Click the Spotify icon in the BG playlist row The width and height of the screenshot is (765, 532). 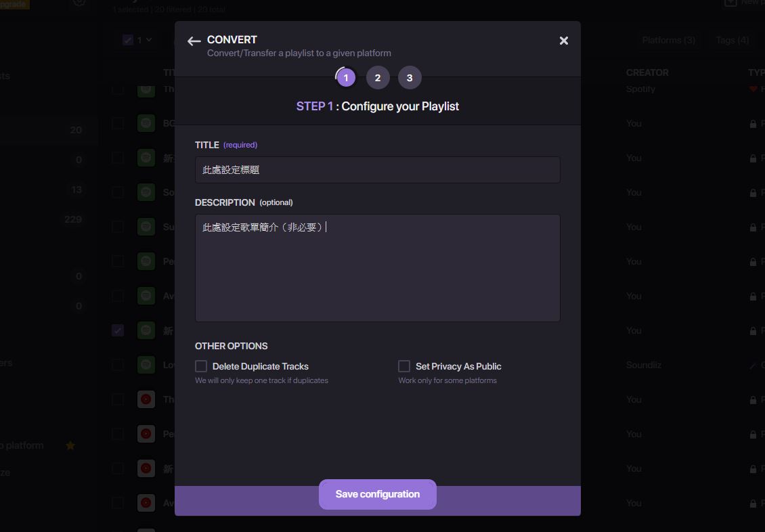[146, 123]
